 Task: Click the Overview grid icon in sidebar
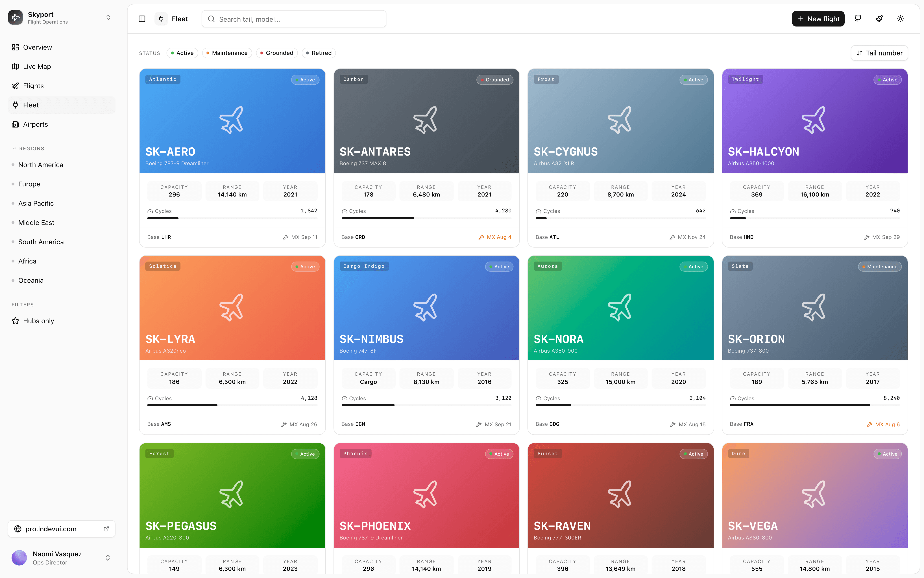(x=15, y=47)
